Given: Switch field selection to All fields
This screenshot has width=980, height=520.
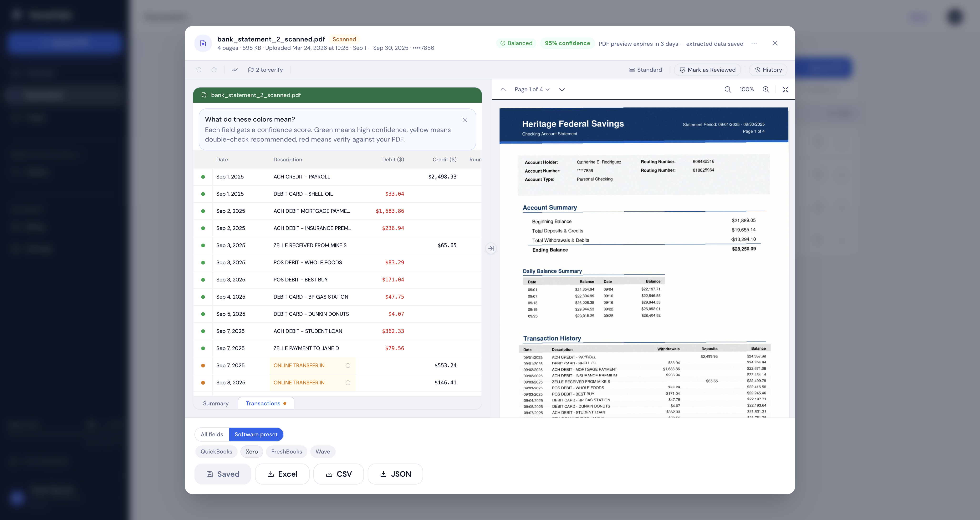Looking at the screenshot, I should click(x=212, y=434).
